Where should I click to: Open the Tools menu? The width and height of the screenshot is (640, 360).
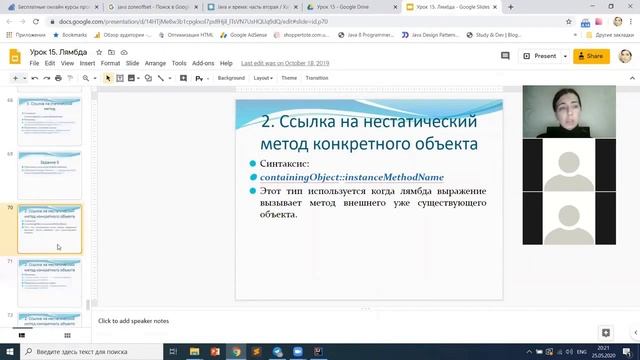179,63
